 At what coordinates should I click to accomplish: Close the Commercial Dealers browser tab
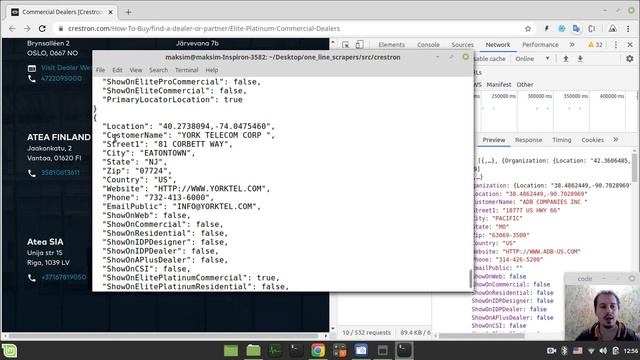pyautogui.click(x=111, y=12)
